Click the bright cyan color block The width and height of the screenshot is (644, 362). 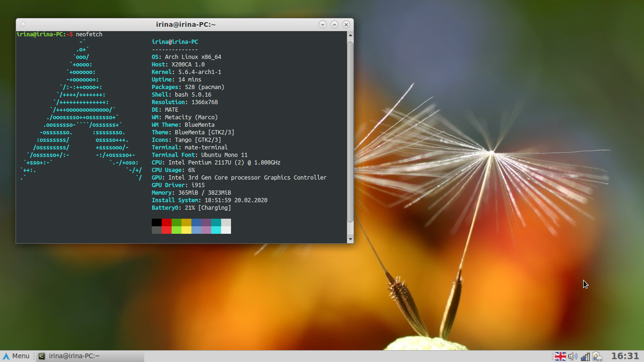click(216, 230)
